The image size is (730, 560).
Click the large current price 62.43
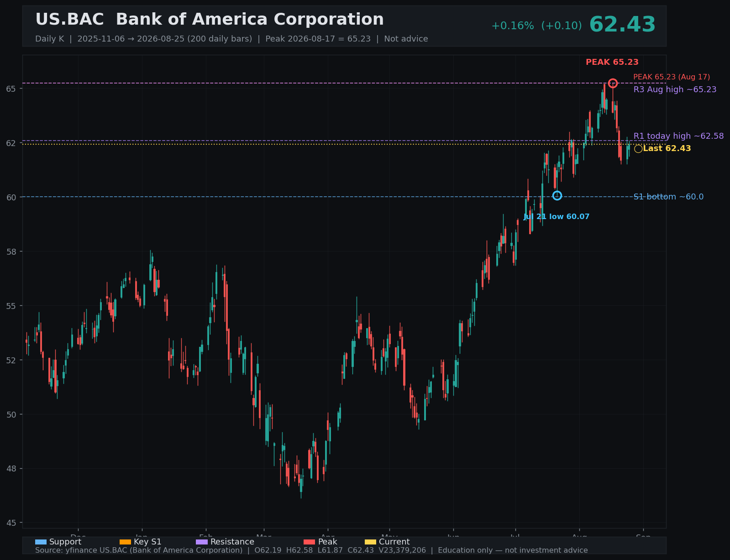(x=622, y=25)
